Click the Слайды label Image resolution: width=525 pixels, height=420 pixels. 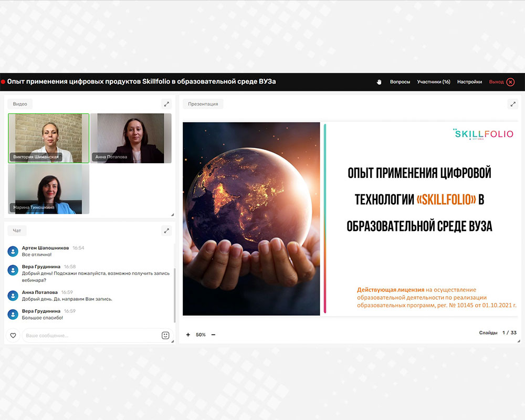click(x=488, y=332)
